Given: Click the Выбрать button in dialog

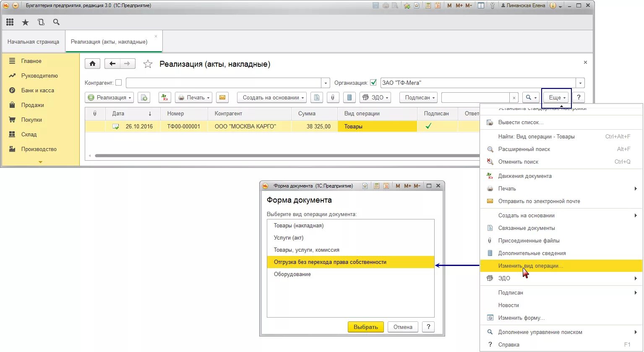Looking at the screenshot, I should (366, 327).
